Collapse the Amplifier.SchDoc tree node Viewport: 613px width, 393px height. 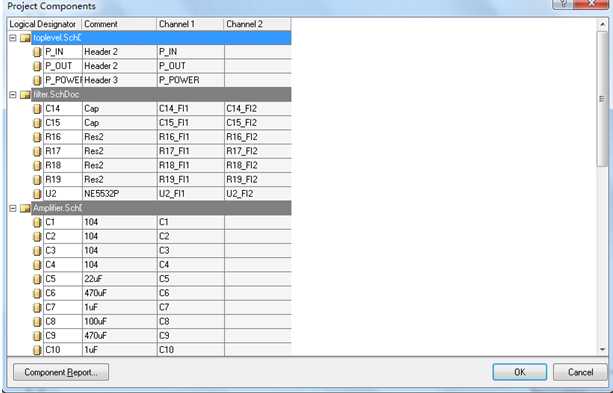(13, 208)
